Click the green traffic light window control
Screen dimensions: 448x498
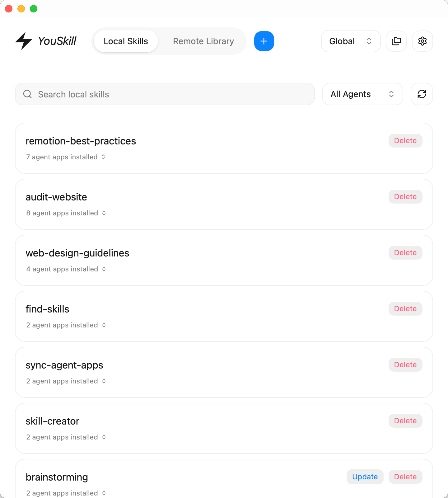33,9
